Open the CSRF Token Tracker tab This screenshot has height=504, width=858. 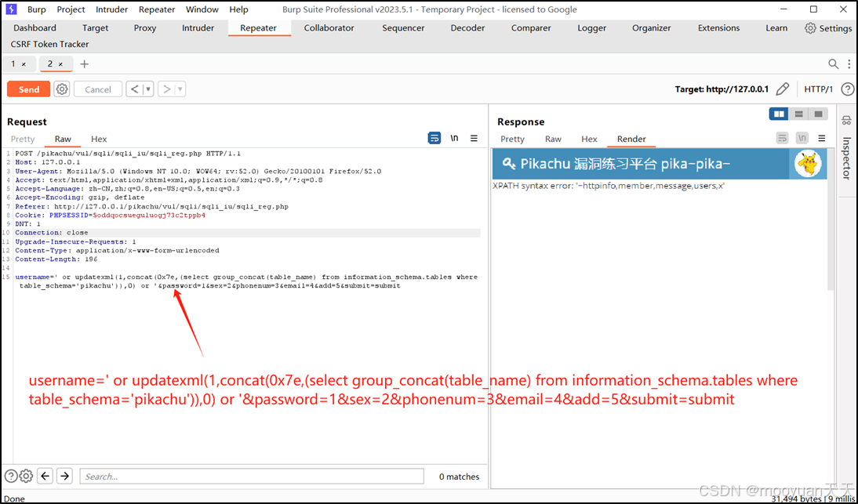(49, 44)
